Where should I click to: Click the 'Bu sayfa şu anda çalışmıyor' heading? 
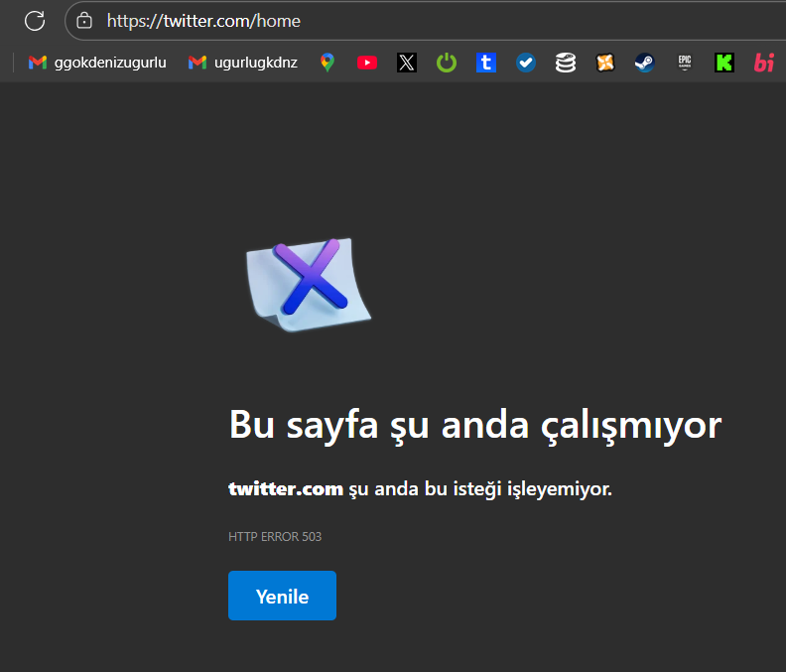(x=475, y=425)
